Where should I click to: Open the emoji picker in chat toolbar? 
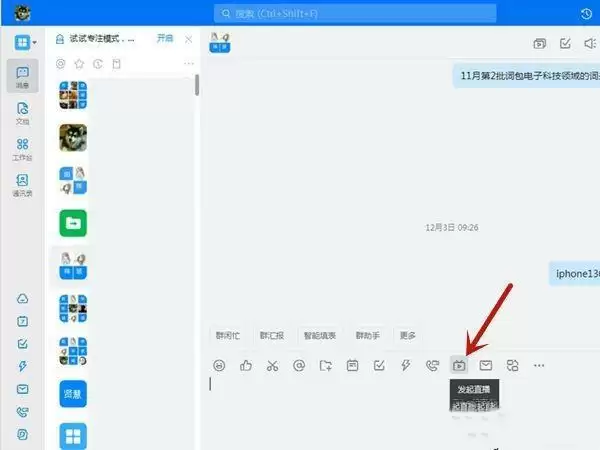219,365
